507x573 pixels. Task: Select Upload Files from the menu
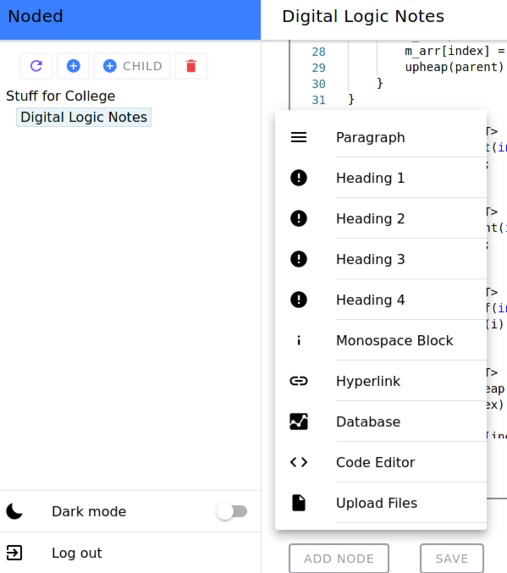click(381, 503)
